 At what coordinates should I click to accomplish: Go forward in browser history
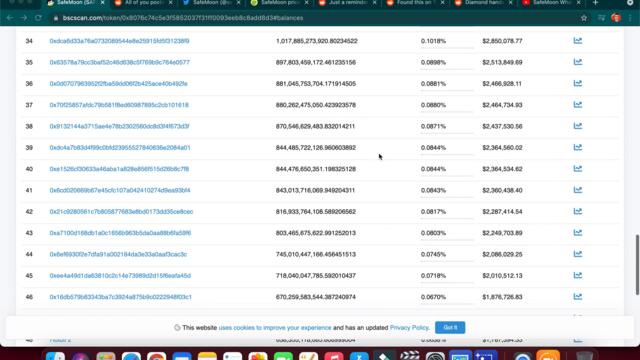[24, 18]
